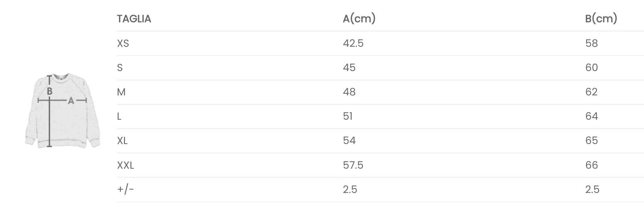Click the 42.5 chest width value
Image resolution: width=644 pixels, height=208 pixels.
coord(353,43)
